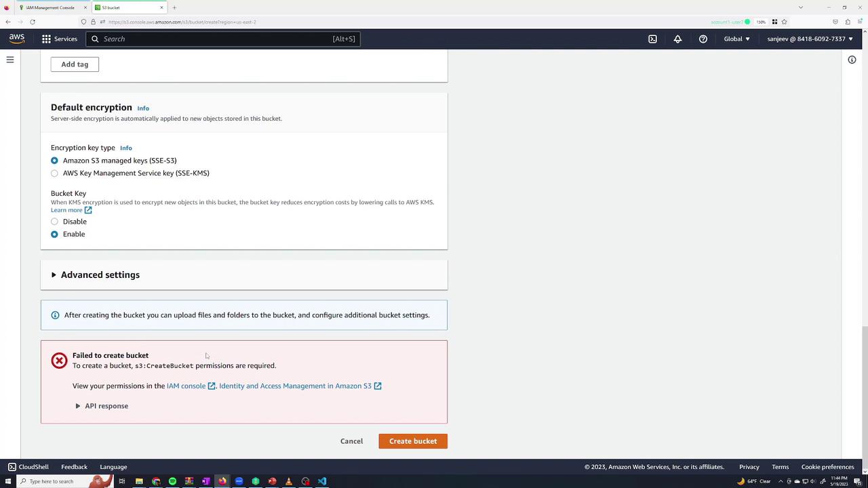Open Cookie preferences in footer
The width and height of the screenshot is (868, 488).
[827, 467]
